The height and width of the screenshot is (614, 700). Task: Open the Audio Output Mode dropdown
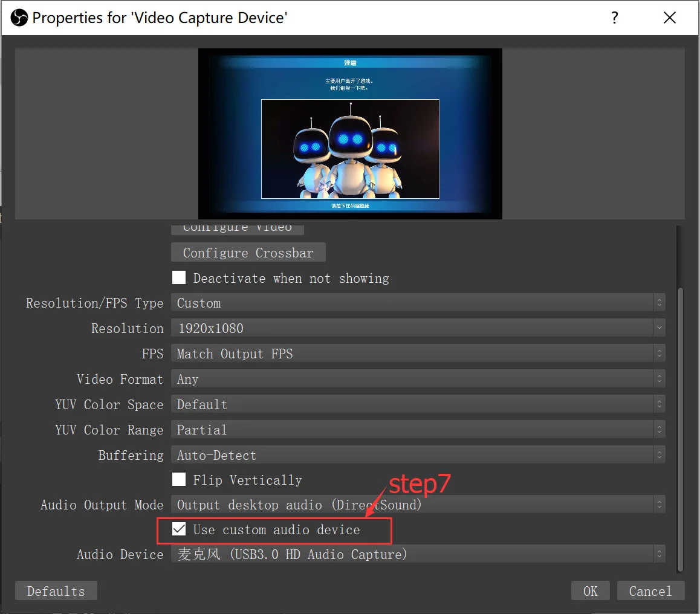(x=418, y=505)
